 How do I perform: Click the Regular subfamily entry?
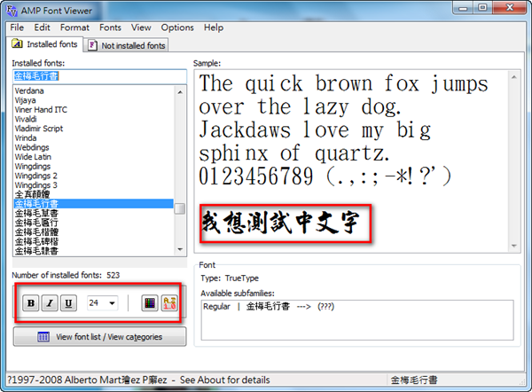coord(216,306)
